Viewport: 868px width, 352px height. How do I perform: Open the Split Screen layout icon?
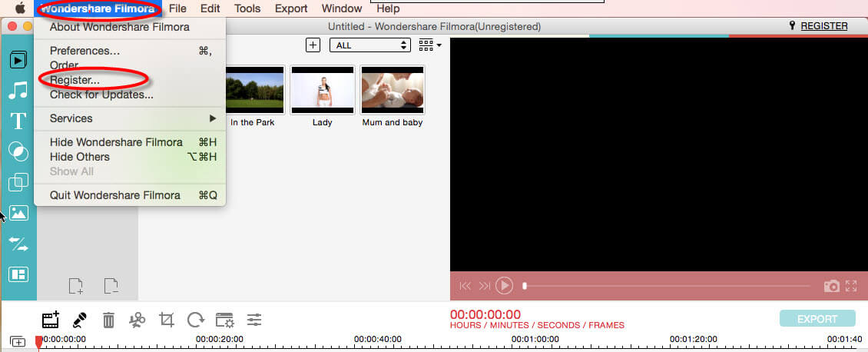click(18, 274)
